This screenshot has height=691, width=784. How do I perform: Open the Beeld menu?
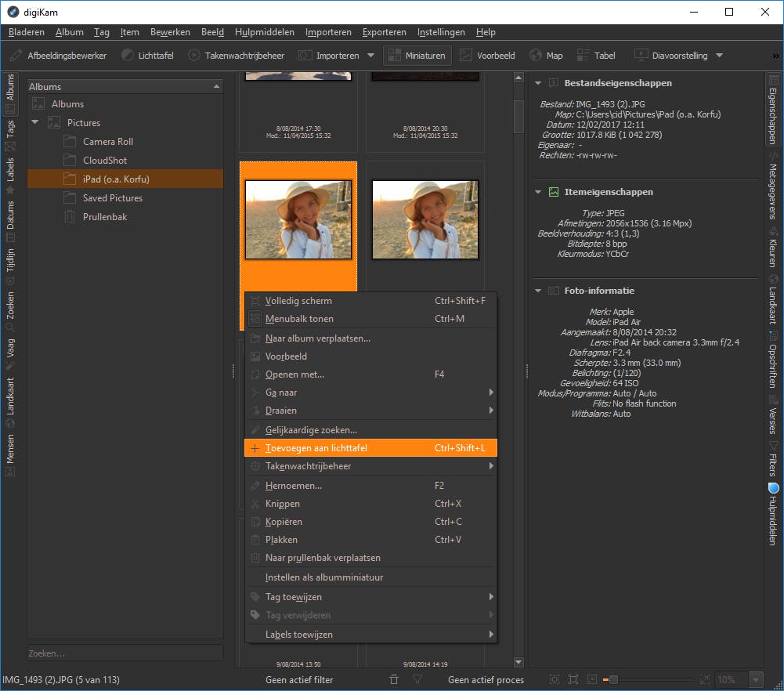[x=212, y=32]
